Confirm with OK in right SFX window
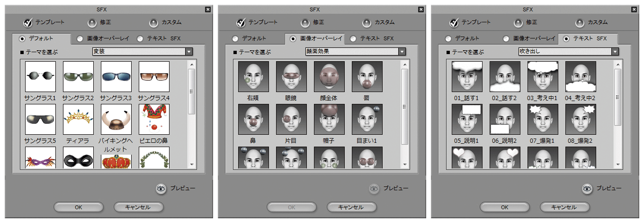This screenshot has height=223, width=644. [505, 207]
